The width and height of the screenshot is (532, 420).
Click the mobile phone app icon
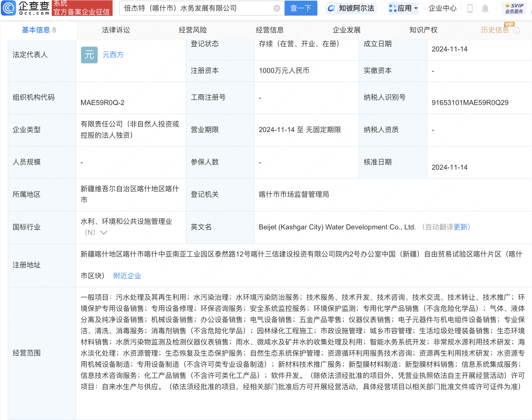point(469,9)
